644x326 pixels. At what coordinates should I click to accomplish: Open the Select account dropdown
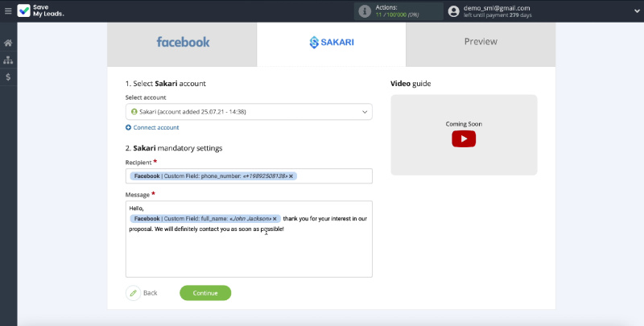coord(249,112)
